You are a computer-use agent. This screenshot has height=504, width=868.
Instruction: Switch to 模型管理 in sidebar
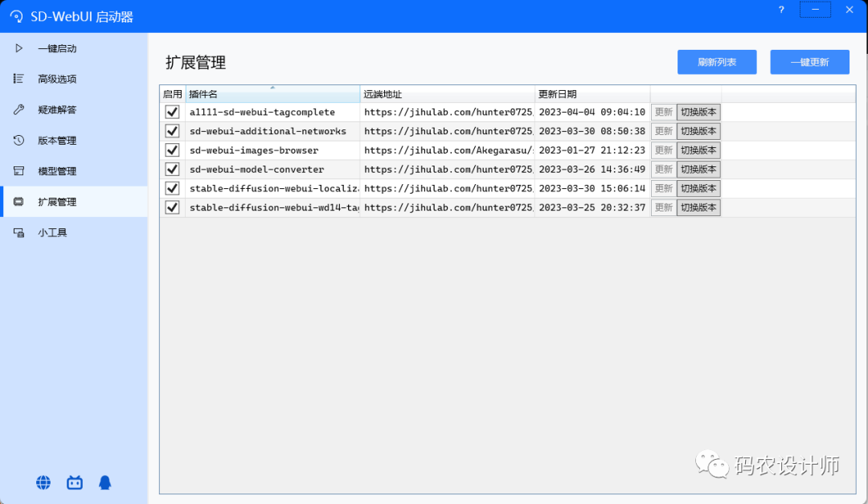coord(57,171)
